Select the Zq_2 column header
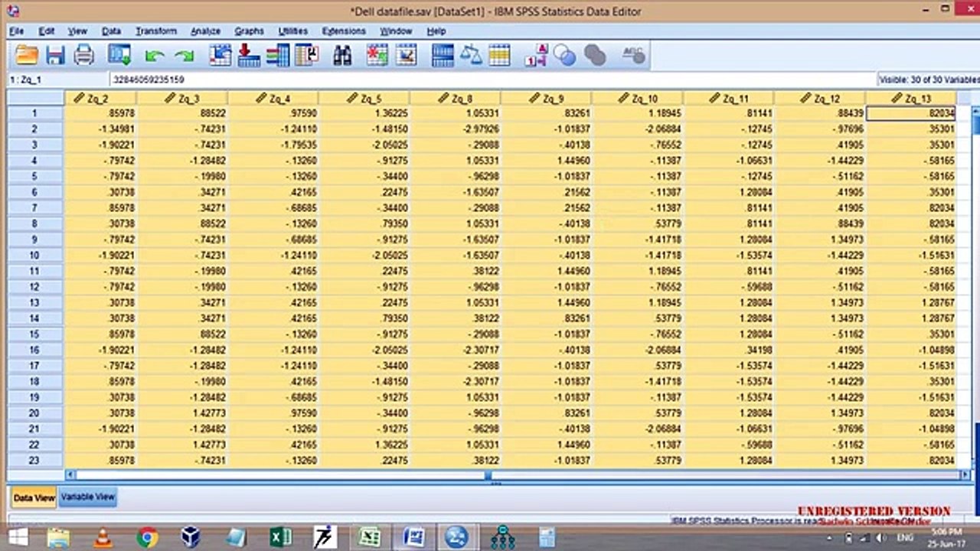 (x=100, y=98)
